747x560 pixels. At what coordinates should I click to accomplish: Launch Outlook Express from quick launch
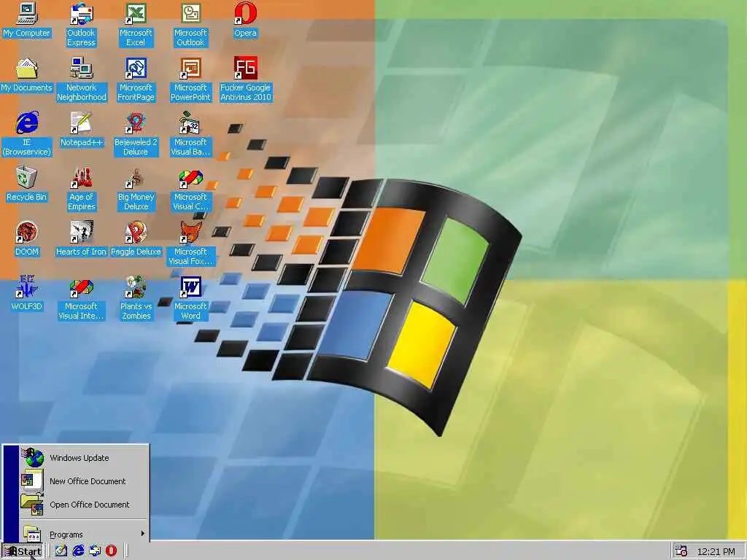point(95,551)
